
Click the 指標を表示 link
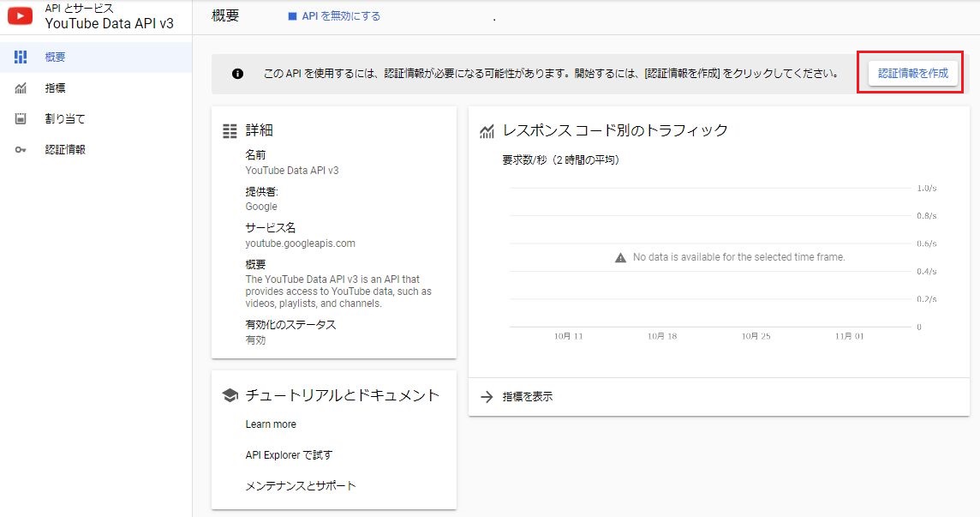[528, 397]
